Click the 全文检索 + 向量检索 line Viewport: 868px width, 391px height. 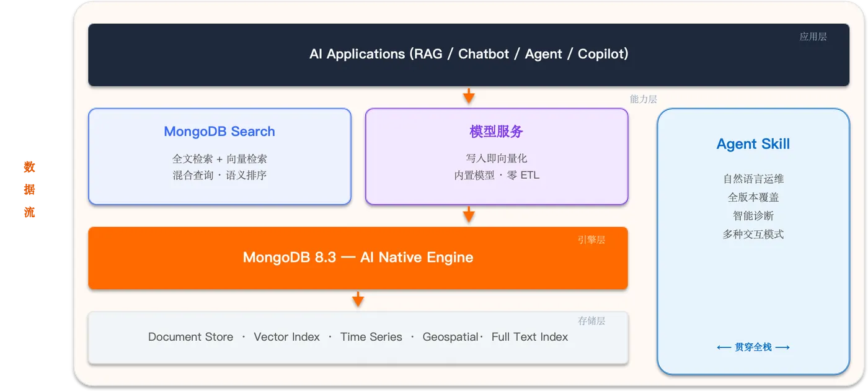219,159
